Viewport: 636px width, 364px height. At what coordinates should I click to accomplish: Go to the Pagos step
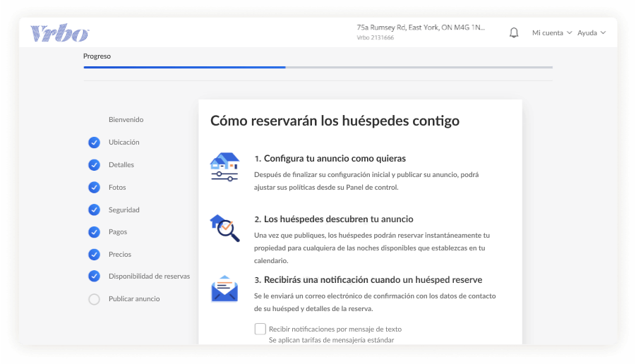coord(118,232)
